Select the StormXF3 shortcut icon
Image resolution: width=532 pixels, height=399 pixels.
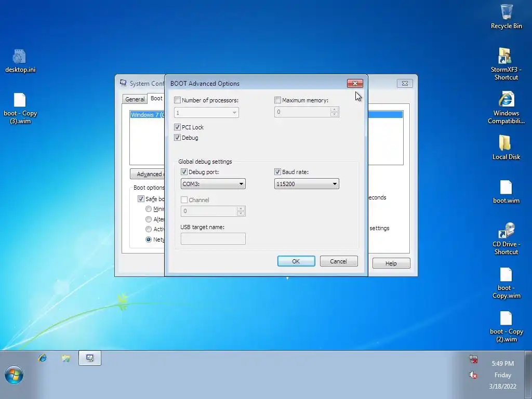pos(506,64)
